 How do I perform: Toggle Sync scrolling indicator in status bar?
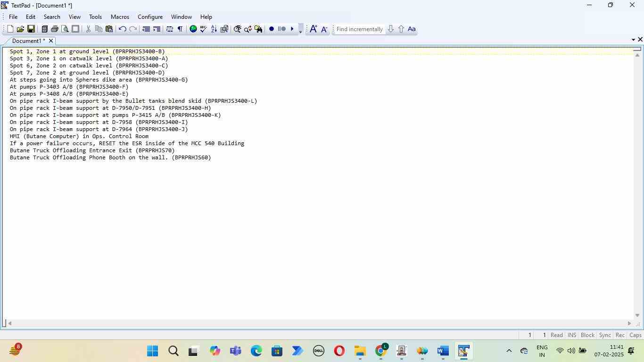tap(605, 335)
